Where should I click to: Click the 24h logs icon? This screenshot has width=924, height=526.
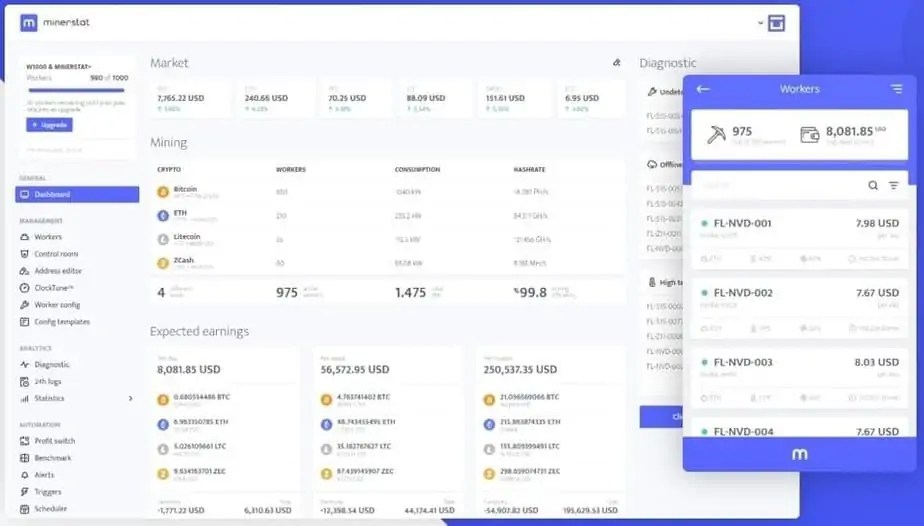pyautogui.click(x=24, y=382)
